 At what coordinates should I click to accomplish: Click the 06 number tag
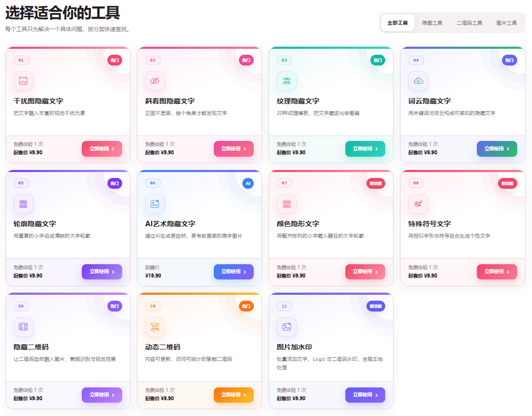tap(153, 183)
